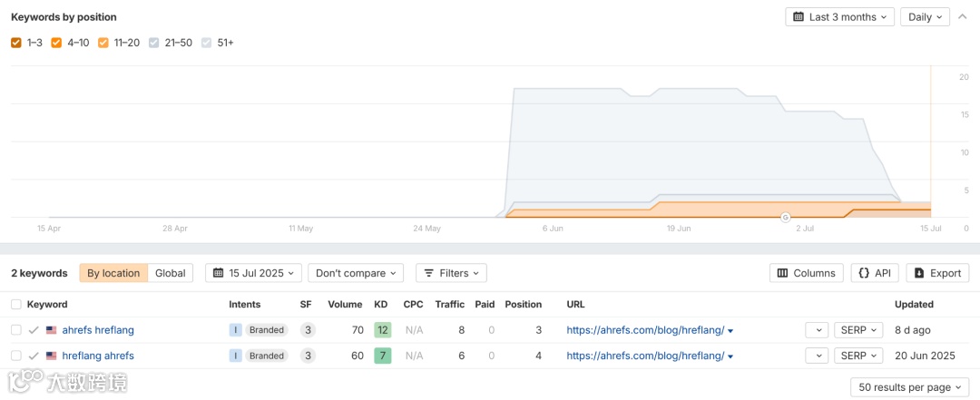980x400 pixels.
Task: Click the KD 12 badge
Action: (383, 330)
